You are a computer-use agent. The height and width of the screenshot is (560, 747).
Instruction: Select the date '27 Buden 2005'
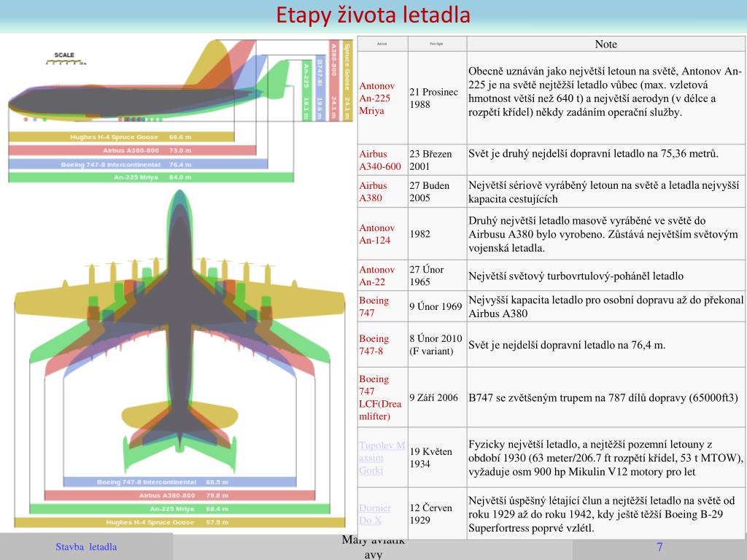tap(430, 192)
